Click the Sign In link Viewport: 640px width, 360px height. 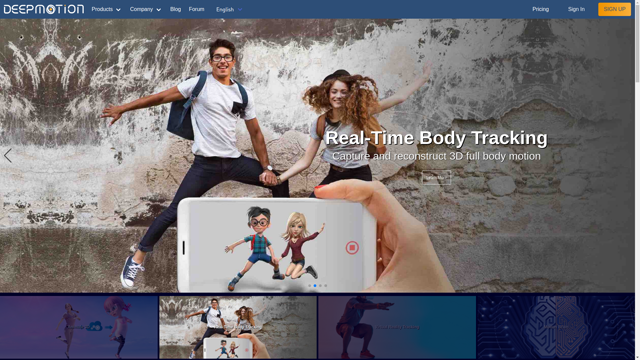[576, 9]
